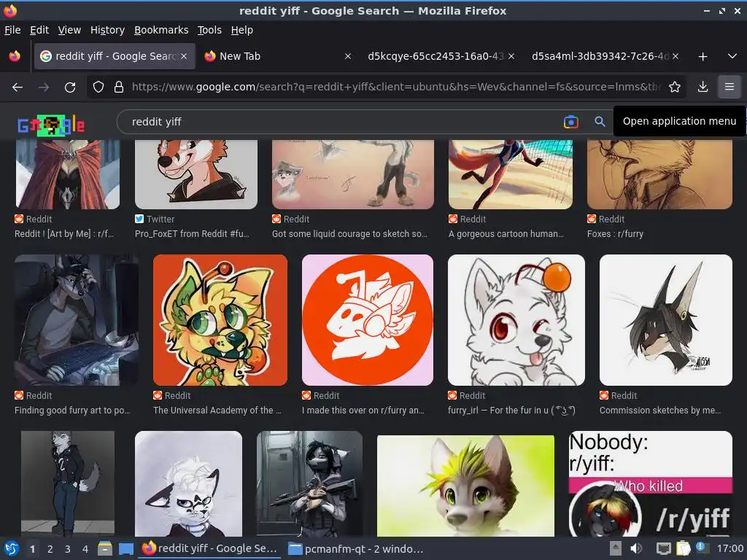This screenshot has width=747, height=560.
Task: Click the Twitter favicon beside Pro_FoxET
Action: pyautogui.click(x=139, y=219)
